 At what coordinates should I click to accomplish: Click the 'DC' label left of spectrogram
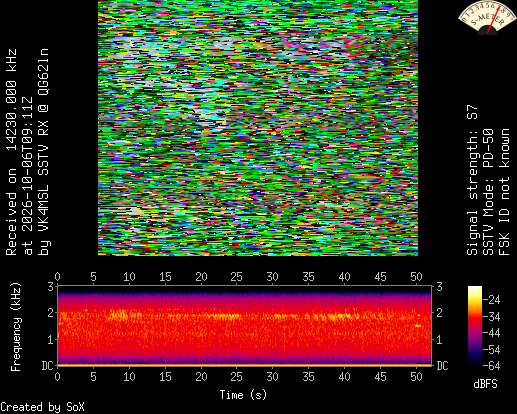point(48,366)
